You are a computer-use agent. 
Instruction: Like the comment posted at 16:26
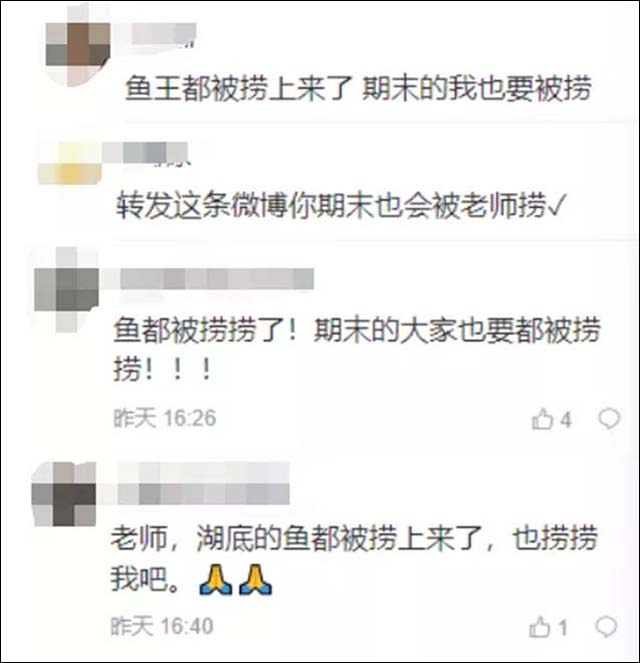click(543, 419)
